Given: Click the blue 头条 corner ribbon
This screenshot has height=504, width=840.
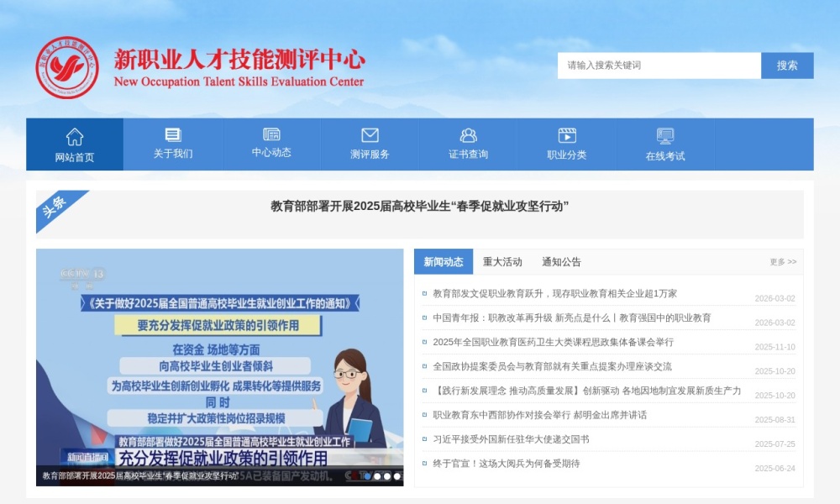Looking at the screenshot, I should pyautogui.click(x=56, y=207).
